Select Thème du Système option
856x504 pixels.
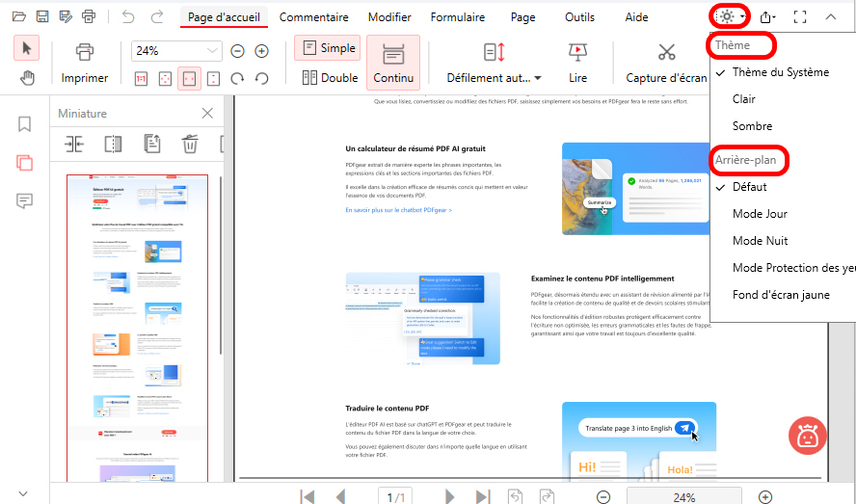(781, 72)
